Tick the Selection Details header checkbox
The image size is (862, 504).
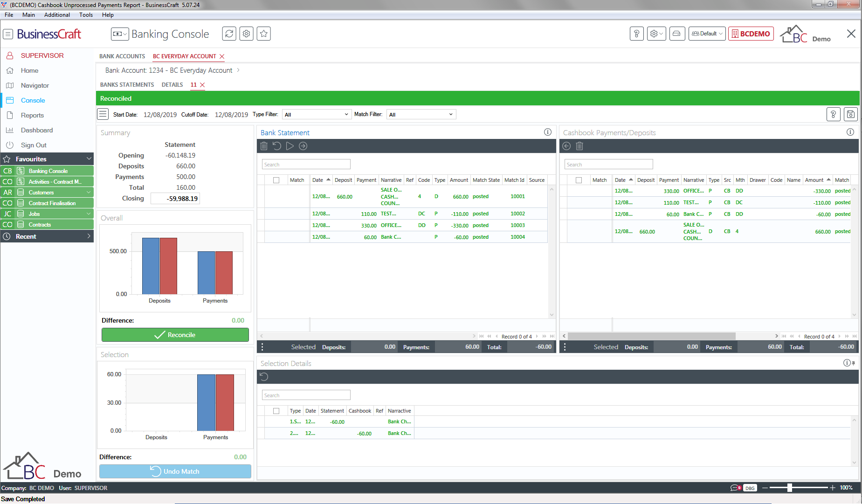tap(276, 411)
